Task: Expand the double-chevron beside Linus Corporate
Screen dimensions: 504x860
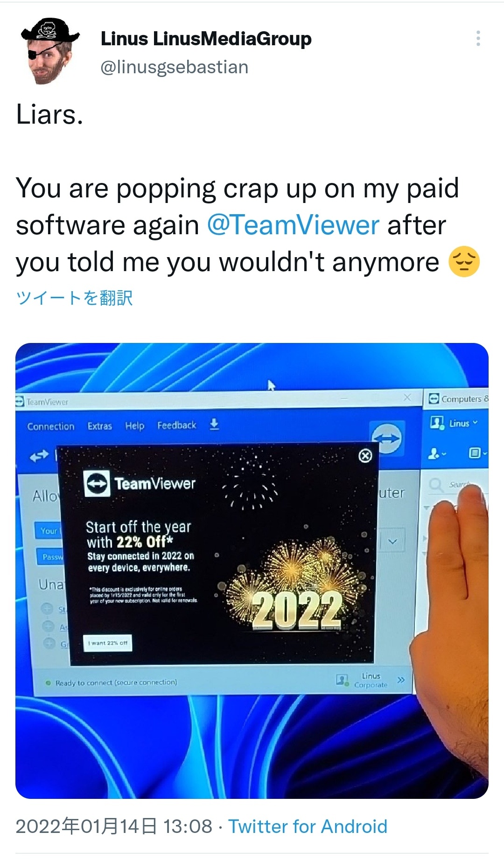Action: click(400, 680)
